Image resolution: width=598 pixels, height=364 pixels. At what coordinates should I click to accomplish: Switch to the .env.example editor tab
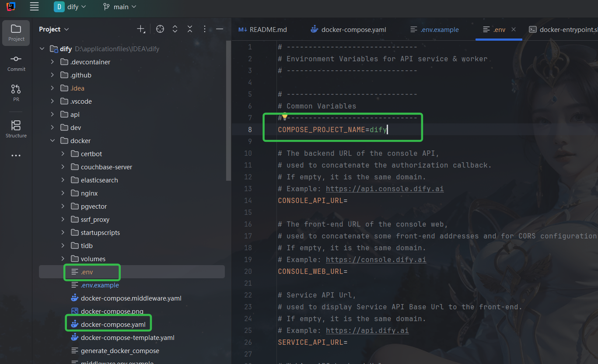coord(434,29)
